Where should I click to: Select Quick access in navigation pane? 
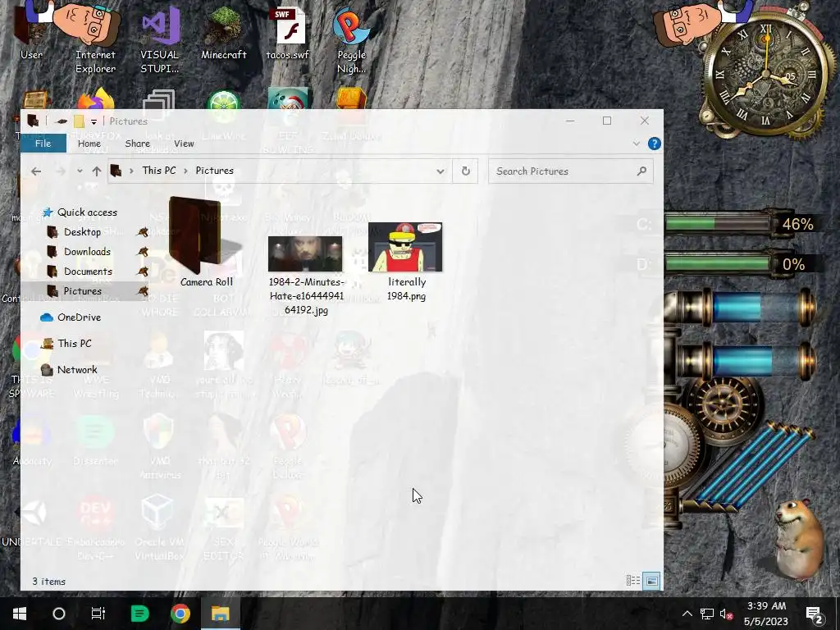point(87,212)
